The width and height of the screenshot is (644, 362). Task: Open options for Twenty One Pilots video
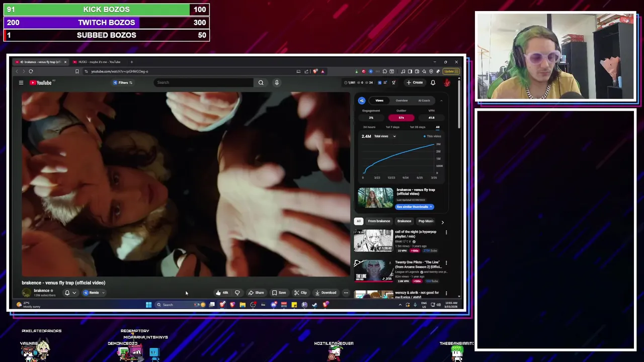point(446,262)
